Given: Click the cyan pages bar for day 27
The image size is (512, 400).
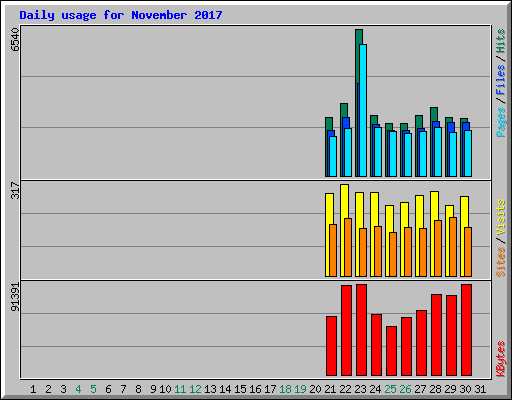Looking at the screenshot, I should pos(423,154).
